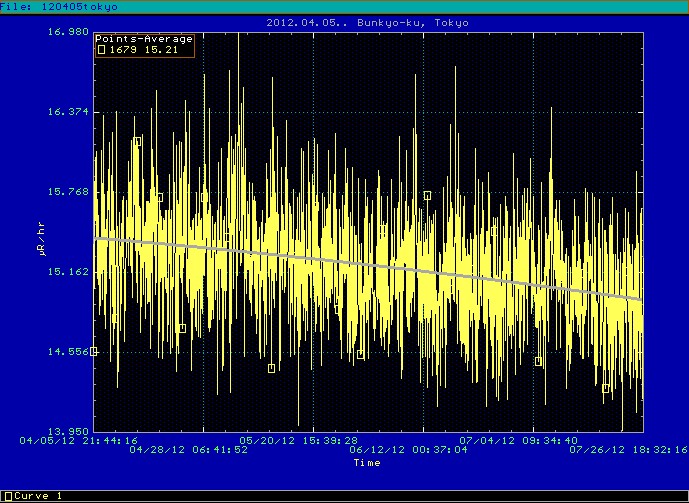
Task: Select the data marker near the 07/26/12 end
Action: click(606, 388)
